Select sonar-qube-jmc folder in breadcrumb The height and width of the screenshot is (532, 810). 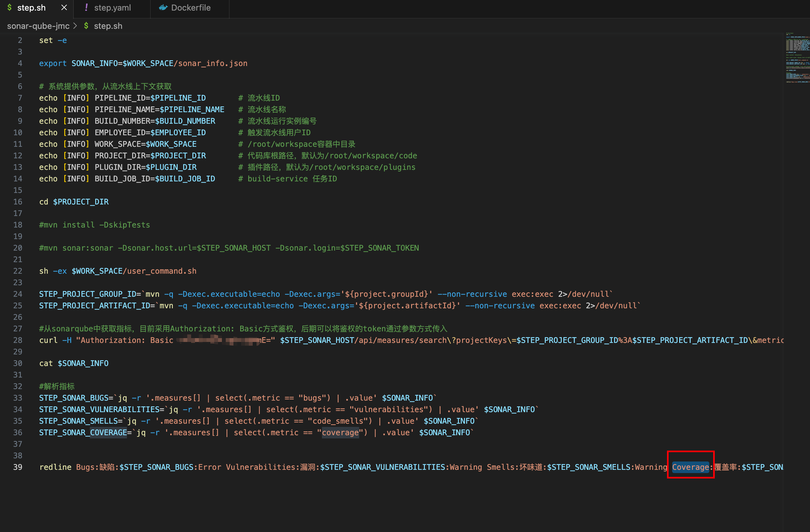[38, 26]
